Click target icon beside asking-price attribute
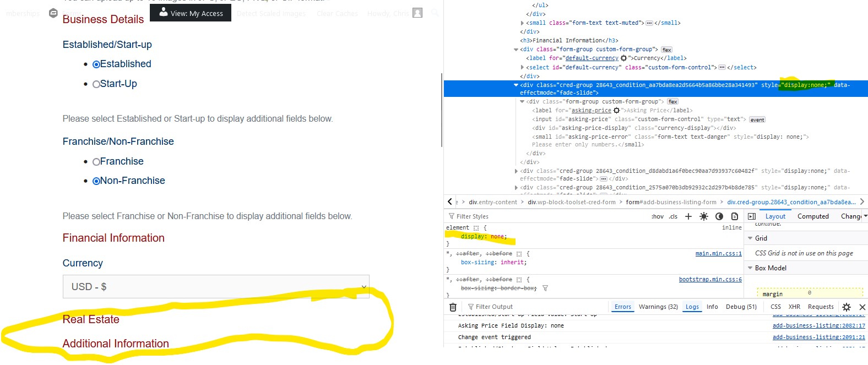This screenshot has width=868, height=365. (616, 110)
